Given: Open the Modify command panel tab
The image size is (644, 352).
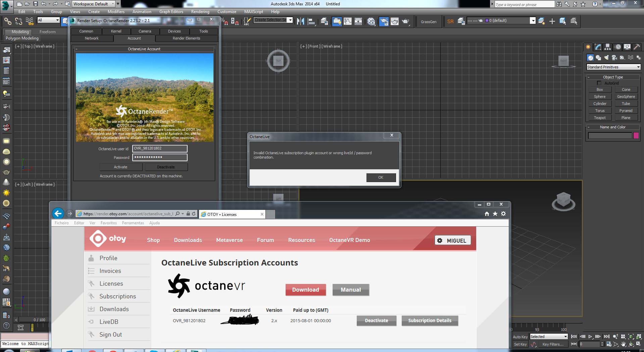Looking at the screenshot, I should pos(598,47).
